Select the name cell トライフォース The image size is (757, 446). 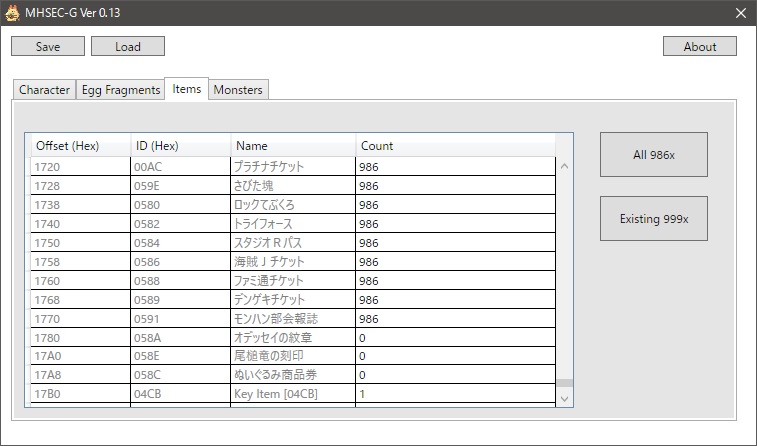pos(293,223)
